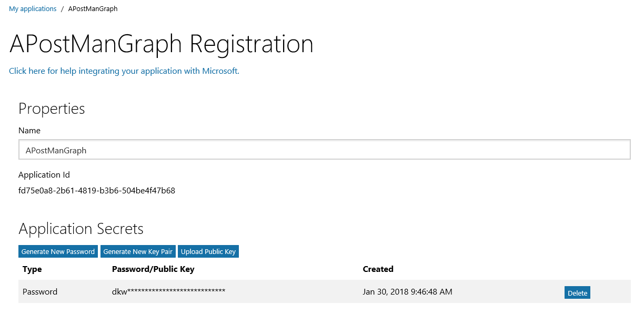
Task: Click the Generate New Password button
Action: (x=58, y=251)
